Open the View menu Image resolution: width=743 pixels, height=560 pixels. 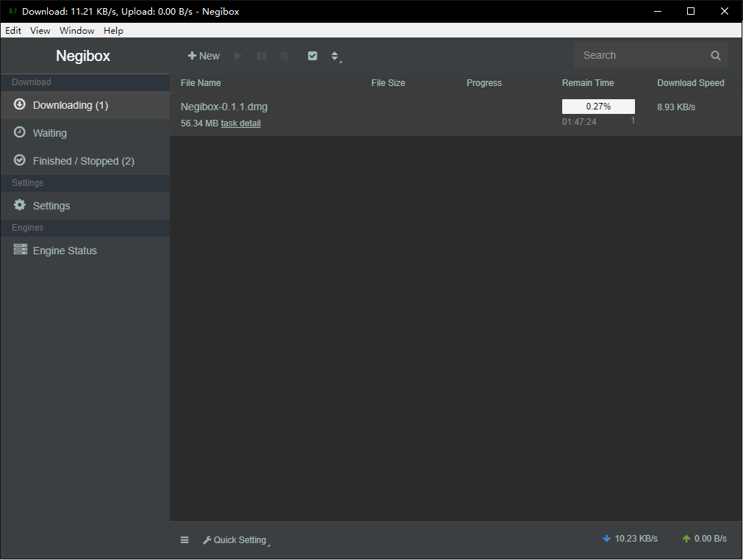tap(40, 30)
